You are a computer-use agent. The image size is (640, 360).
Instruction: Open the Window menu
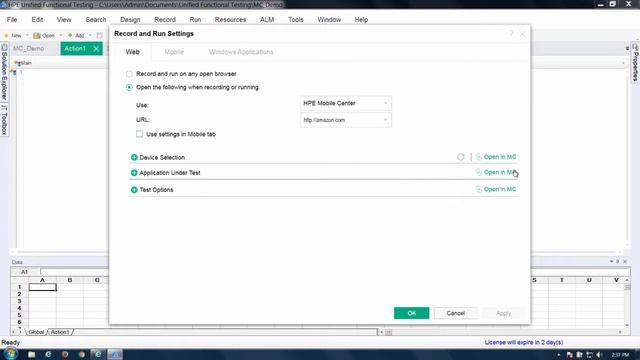[x=329, y=20]
